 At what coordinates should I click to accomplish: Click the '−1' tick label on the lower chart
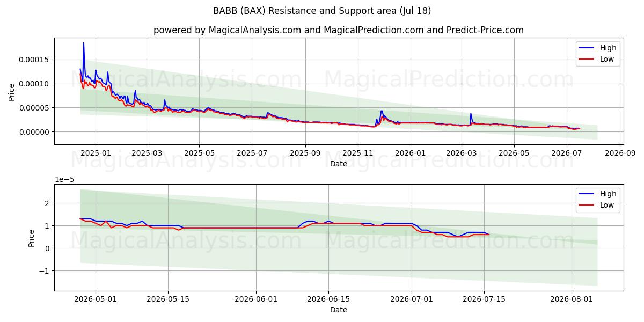[45, 271]
